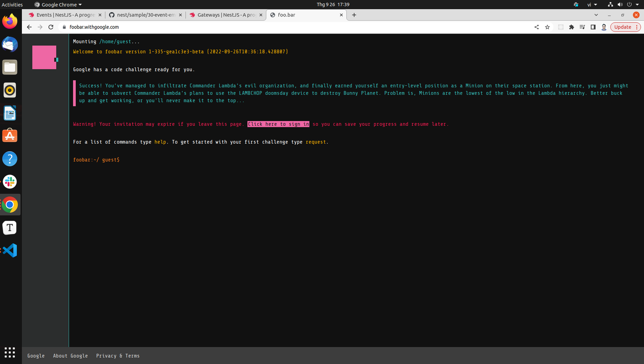644x364 pixels.
Task: Open the tab search chevron
Action: (596, 15)
